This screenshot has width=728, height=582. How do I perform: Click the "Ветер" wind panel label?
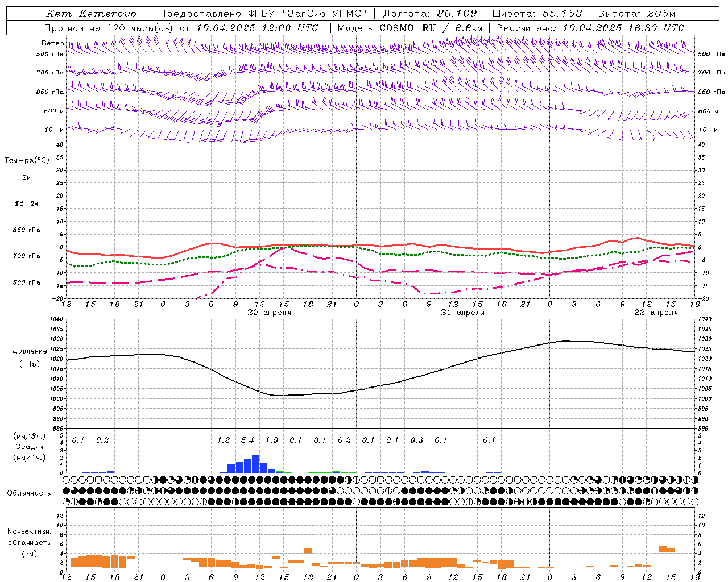(x=52, y=43)
